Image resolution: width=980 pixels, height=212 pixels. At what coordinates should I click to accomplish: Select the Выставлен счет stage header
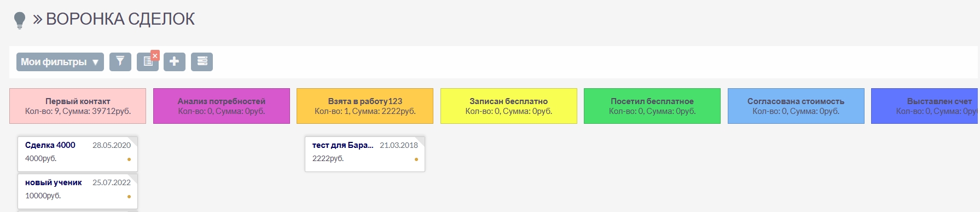[924, 106]
